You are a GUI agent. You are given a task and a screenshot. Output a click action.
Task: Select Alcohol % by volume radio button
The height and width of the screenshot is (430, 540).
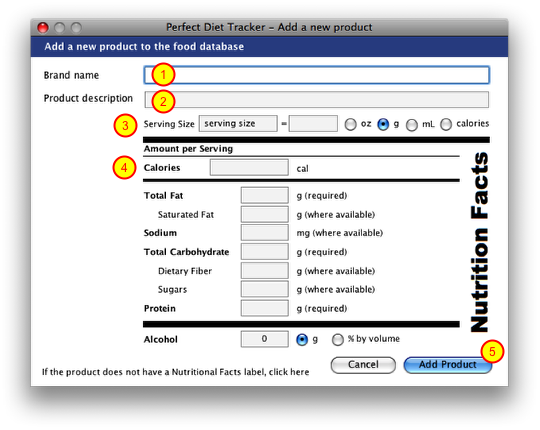tap(338, 340)
